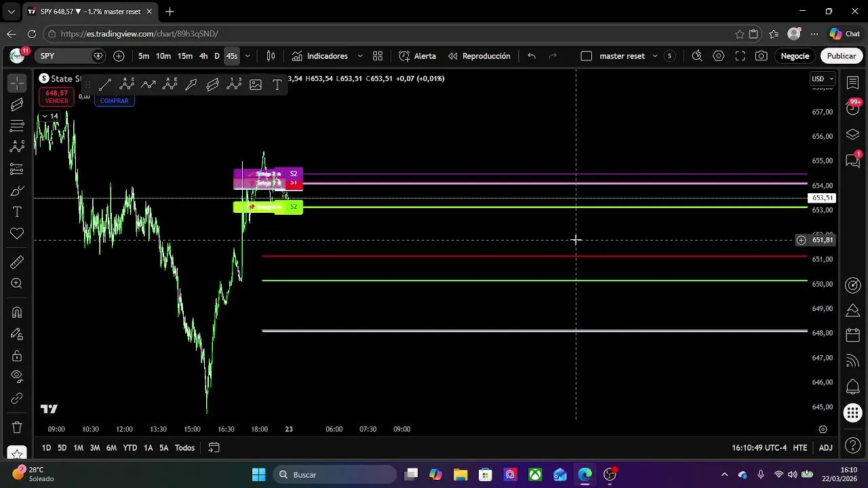This screenshot has width=868, height=488.
Task: Open the Alerta button
Action: click(x=417, y=56)
